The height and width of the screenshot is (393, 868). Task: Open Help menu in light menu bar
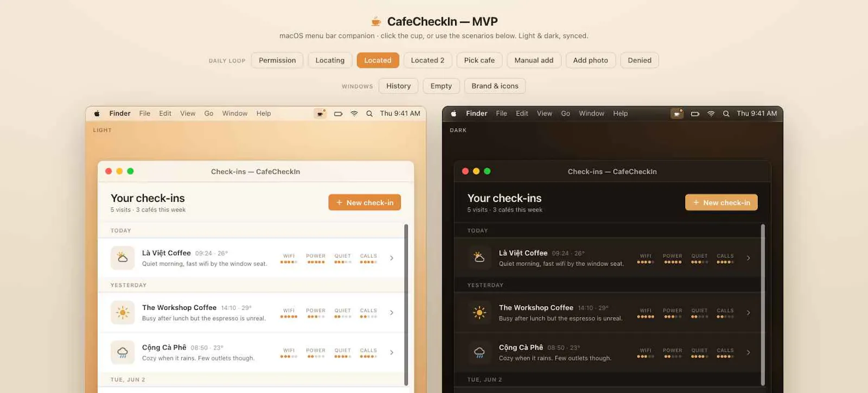point(264,113)
